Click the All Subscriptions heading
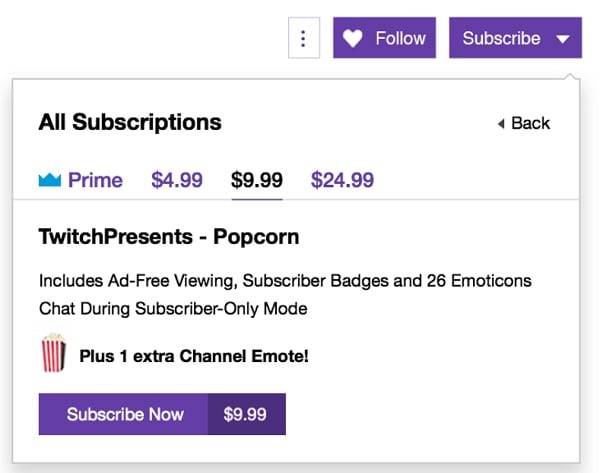 130,123
